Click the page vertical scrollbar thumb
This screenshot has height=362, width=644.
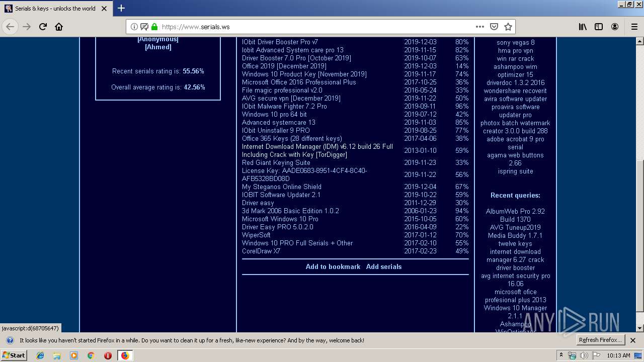pos(640,235)
